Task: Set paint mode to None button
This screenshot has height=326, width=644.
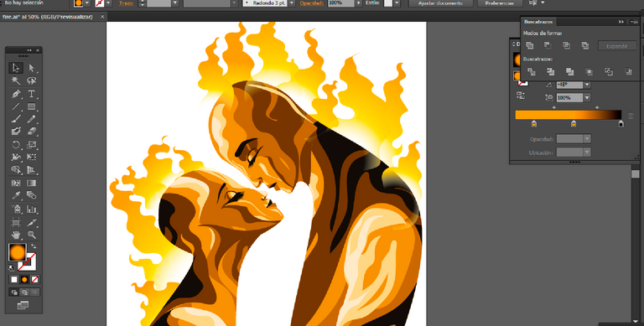Action: pyautogui.click(x=35, y=280)
